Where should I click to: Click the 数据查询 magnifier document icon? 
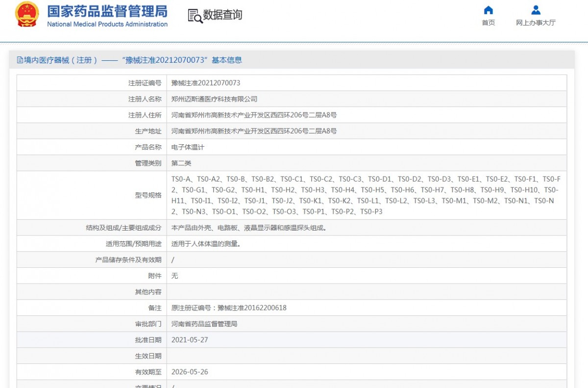tap(195, 16)
